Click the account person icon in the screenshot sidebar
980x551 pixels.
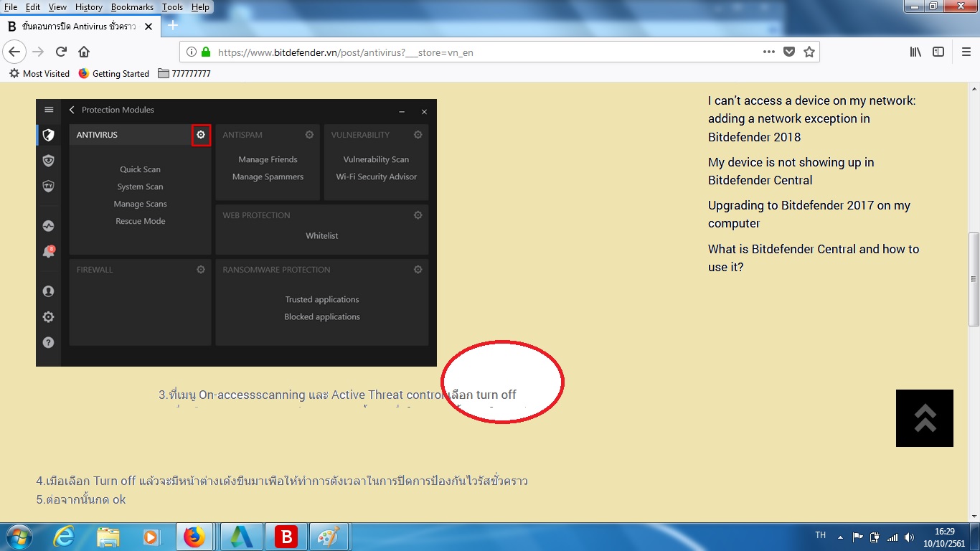(48, 291)
